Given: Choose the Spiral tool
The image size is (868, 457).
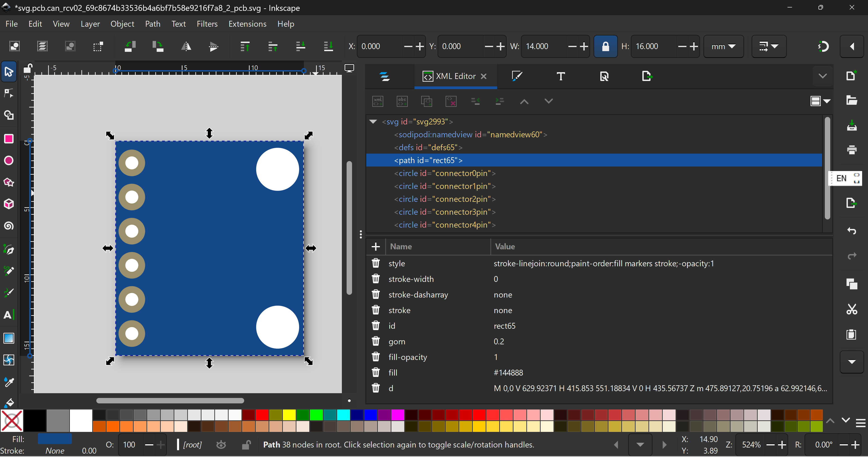Looking at the screenshot, I should 9,226.
